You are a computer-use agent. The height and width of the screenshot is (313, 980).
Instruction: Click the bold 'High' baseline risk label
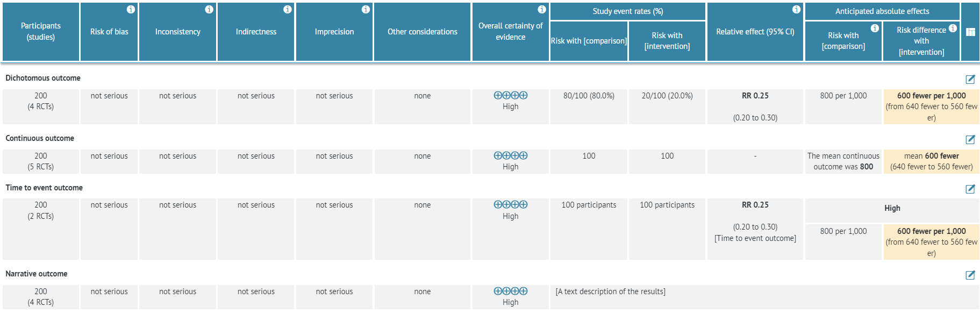[x=892, y=208]
